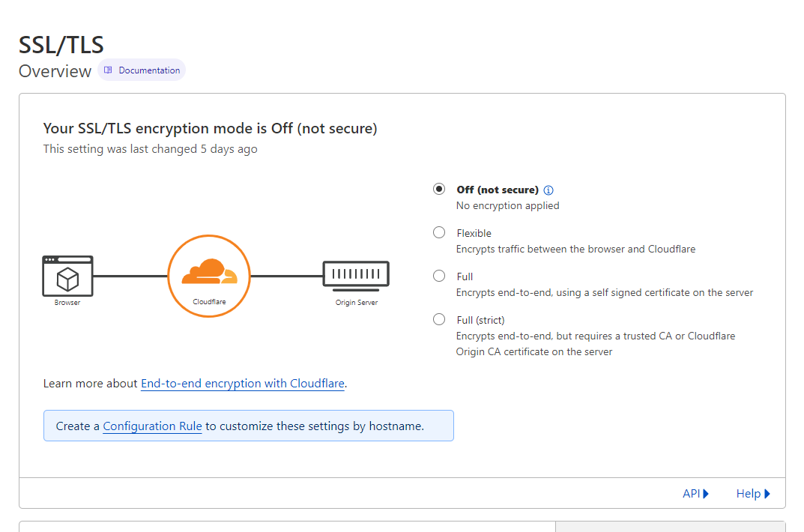Choose the Full encryption mode
804x532 pixels.
(439, 276)
